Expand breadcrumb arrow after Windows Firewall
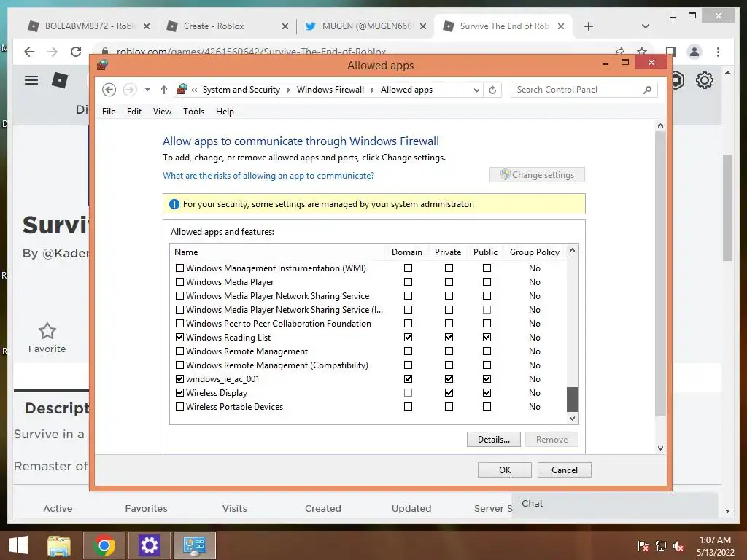Image resolution: width=747 pixels, height=560 pixels. pyautogui.click(x=373, y=90)
